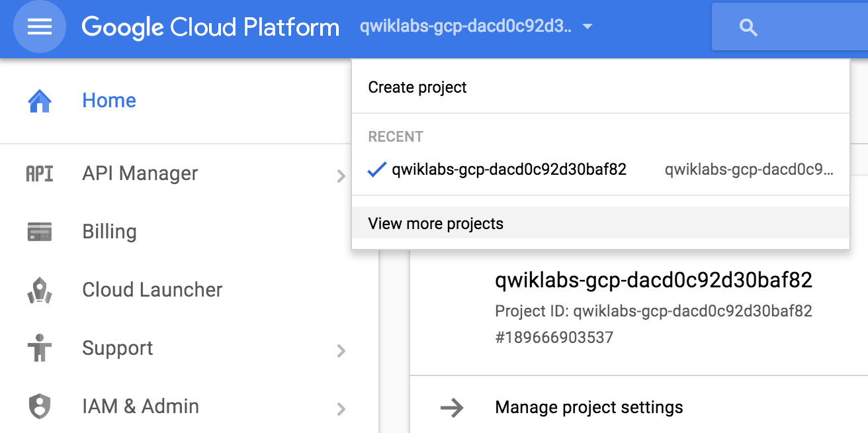Viewport: 868px width, 433px height.
Task: Click the Billing card icon
Action: tap(39, 232)
